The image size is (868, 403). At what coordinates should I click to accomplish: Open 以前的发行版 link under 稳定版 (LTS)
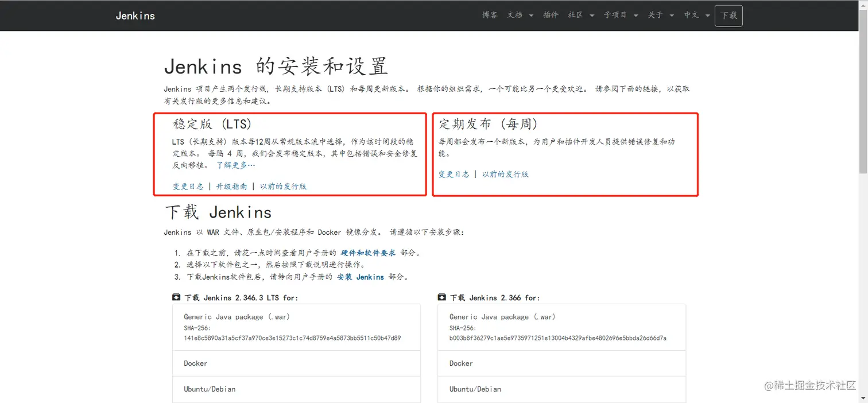point(284,187)
